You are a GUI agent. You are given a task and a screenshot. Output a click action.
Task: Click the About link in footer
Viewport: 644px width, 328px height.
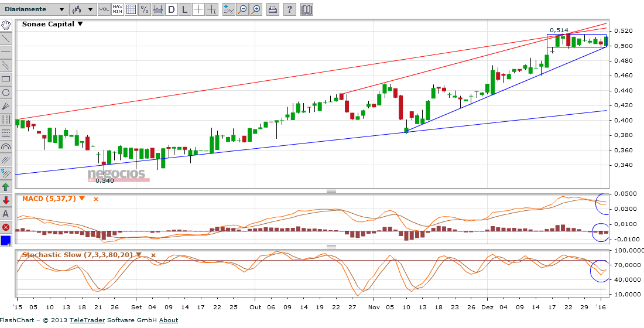coord(169,320)
